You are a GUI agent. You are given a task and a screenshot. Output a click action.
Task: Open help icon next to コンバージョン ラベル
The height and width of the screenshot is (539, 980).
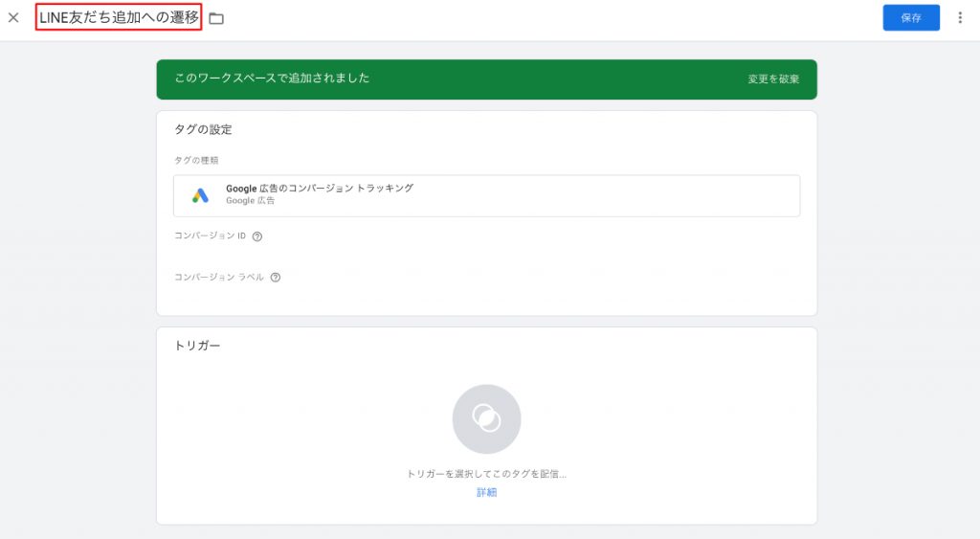tap(275, 278)
